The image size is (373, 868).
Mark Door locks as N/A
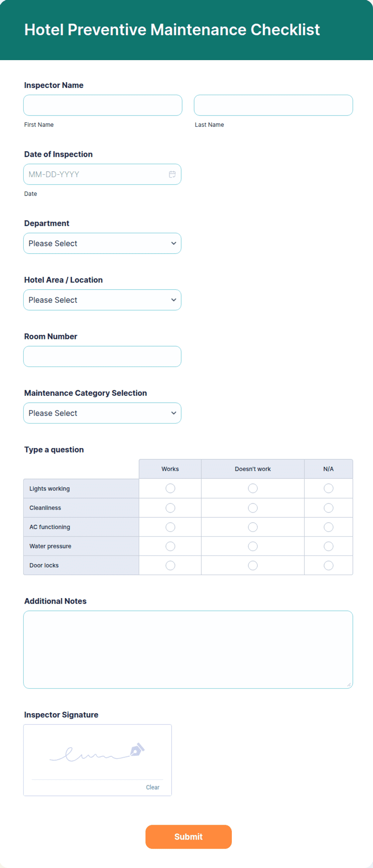[328, 565]
